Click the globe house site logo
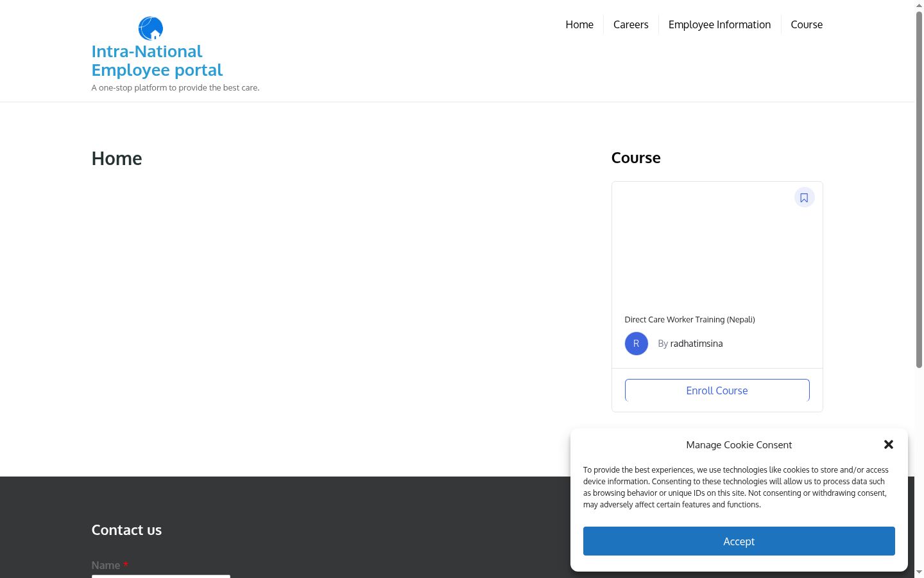The image size is (924, 578). click(x=151, y=28)
